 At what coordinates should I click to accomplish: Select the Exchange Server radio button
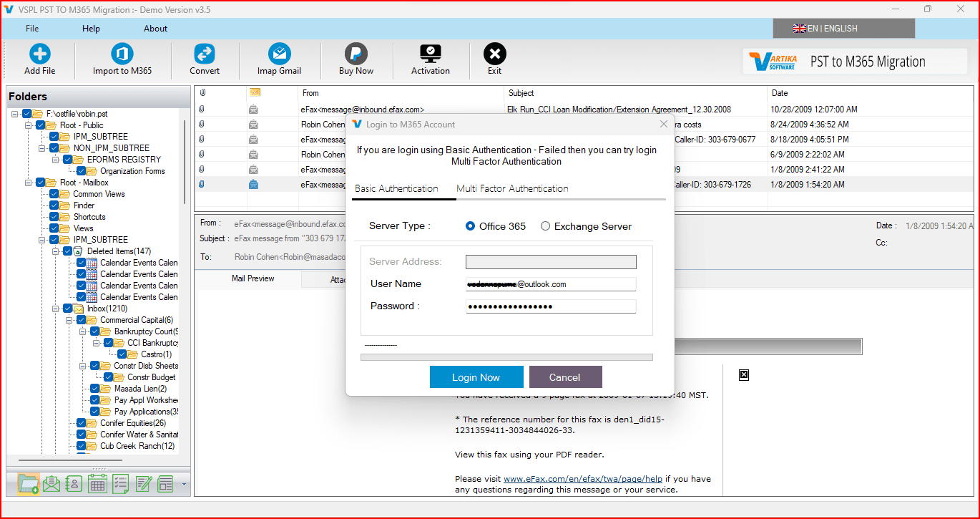click(x=545, y=226)
